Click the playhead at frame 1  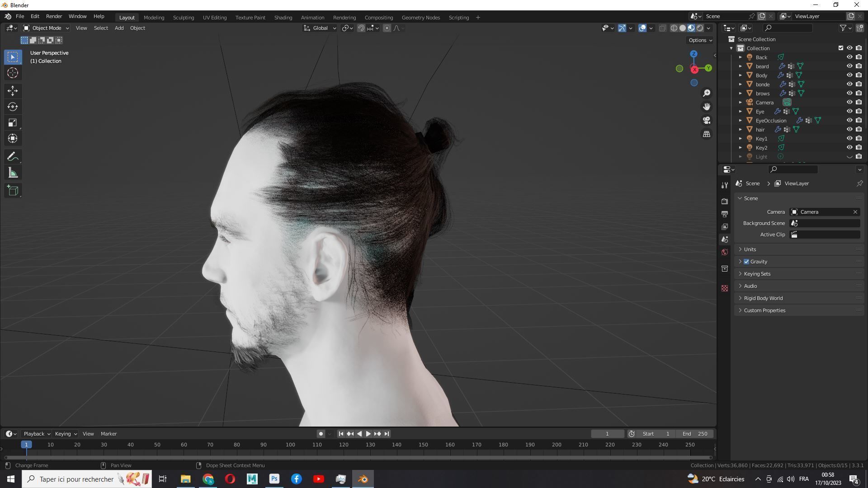pyautogui.click(x=26, y=445)
